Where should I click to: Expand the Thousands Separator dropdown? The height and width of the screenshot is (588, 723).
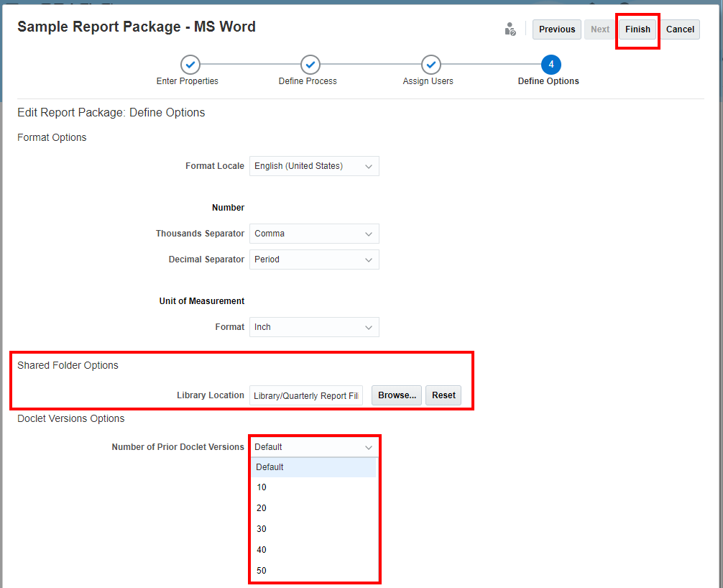point(314,234)
